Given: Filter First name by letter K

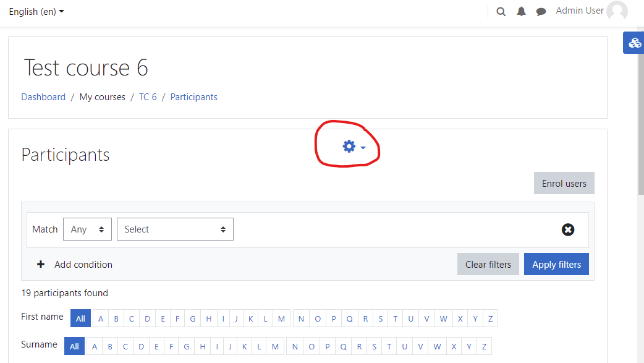Looking at the screenshot, I should (250, 318).
